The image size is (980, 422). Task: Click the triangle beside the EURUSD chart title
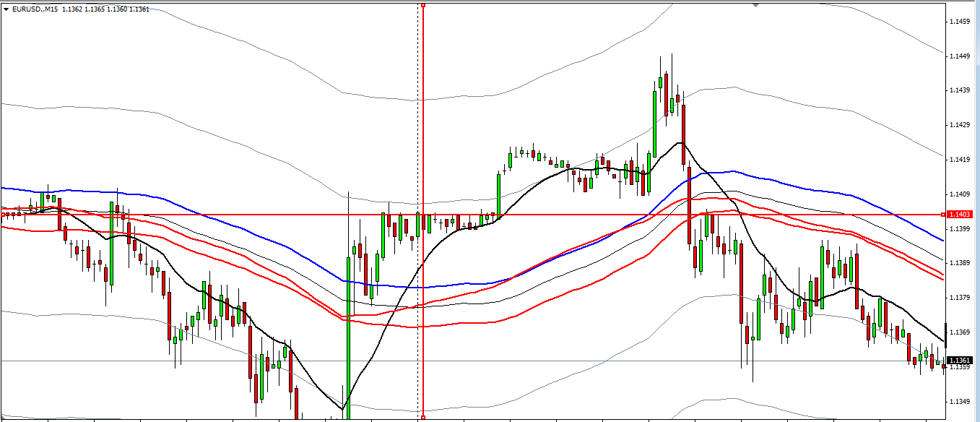click(6, 10)
